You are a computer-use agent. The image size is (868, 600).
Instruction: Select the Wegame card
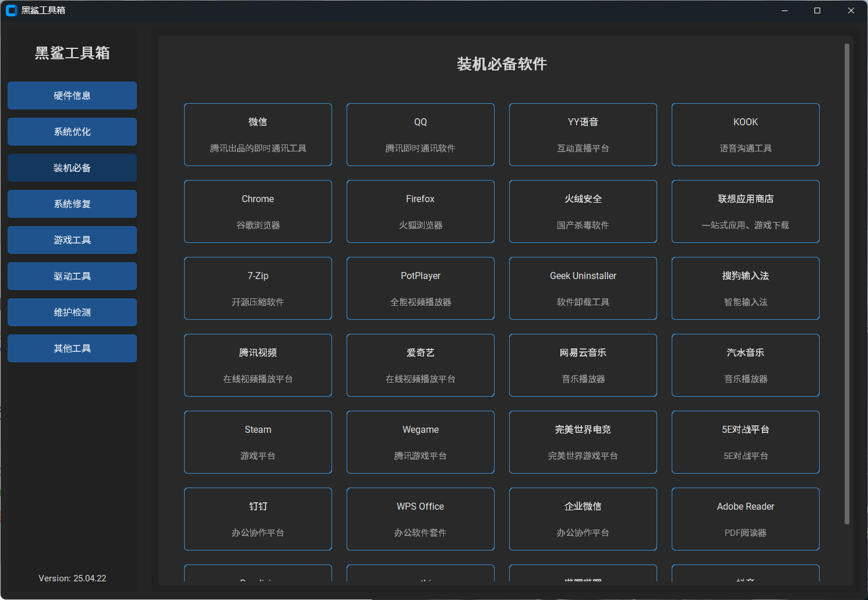tap(421, 442)
